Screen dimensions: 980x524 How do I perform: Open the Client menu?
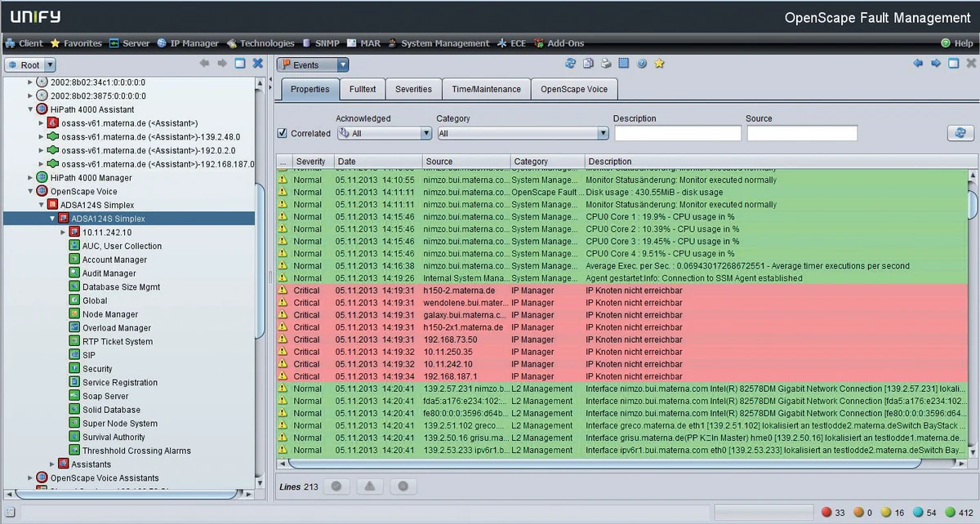(24, 43)
